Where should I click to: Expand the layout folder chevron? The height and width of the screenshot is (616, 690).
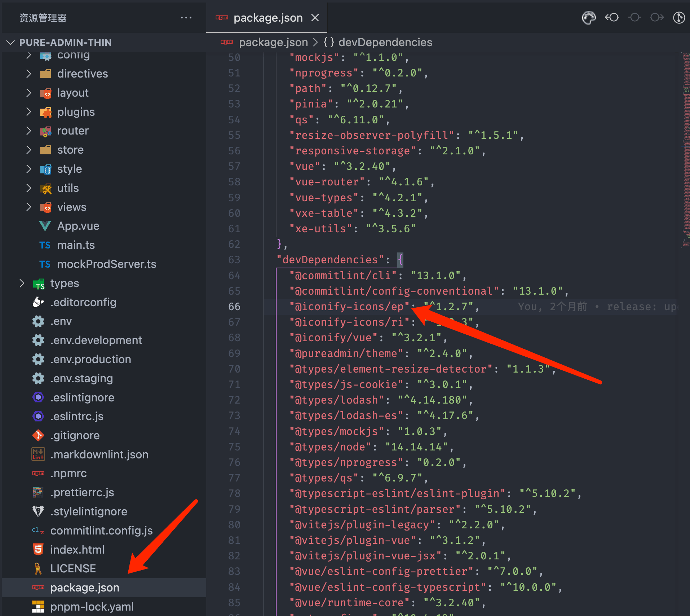(29, 93)
